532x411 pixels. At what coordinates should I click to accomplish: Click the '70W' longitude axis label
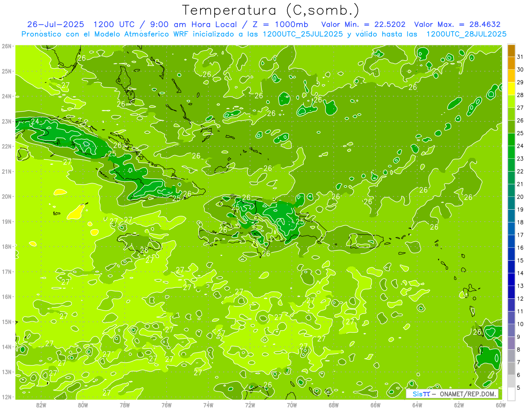pos(292,405)
